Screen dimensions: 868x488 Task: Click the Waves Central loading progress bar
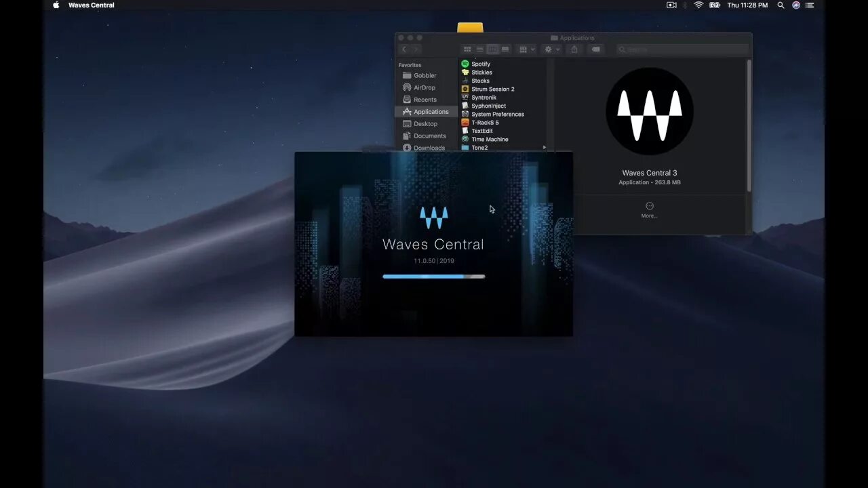[434, 277]
